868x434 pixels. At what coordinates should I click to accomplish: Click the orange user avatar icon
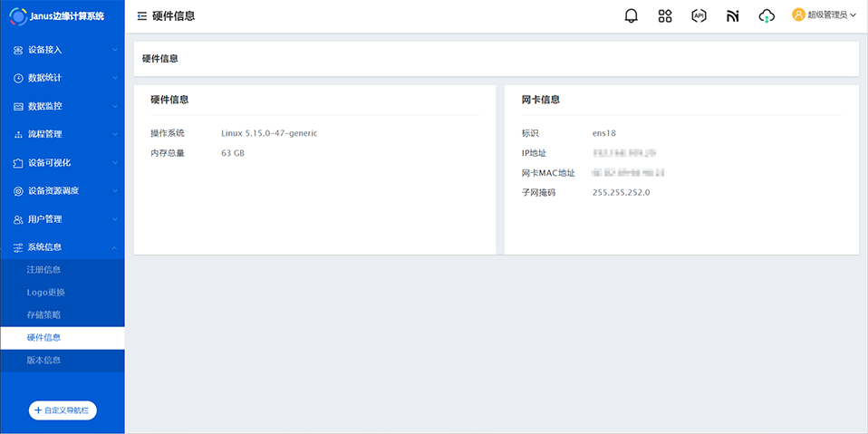click(x=798, y=14)
